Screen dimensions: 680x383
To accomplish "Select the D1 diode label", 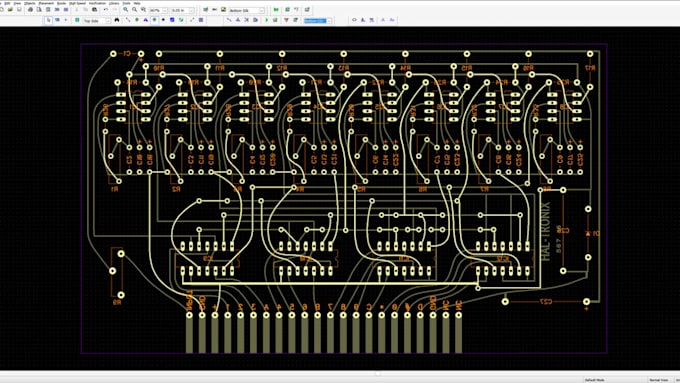I will (x=596, y=233).
